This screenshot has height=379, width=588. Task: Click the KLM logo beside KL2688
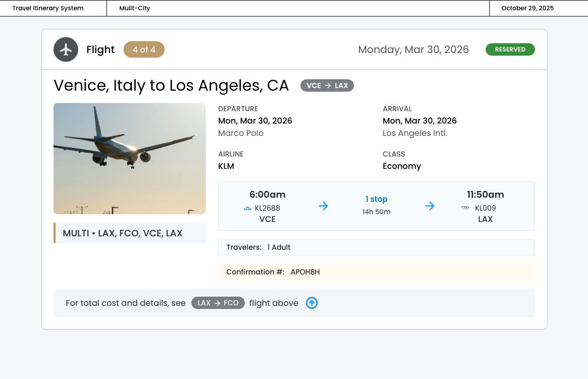(247, 209)
